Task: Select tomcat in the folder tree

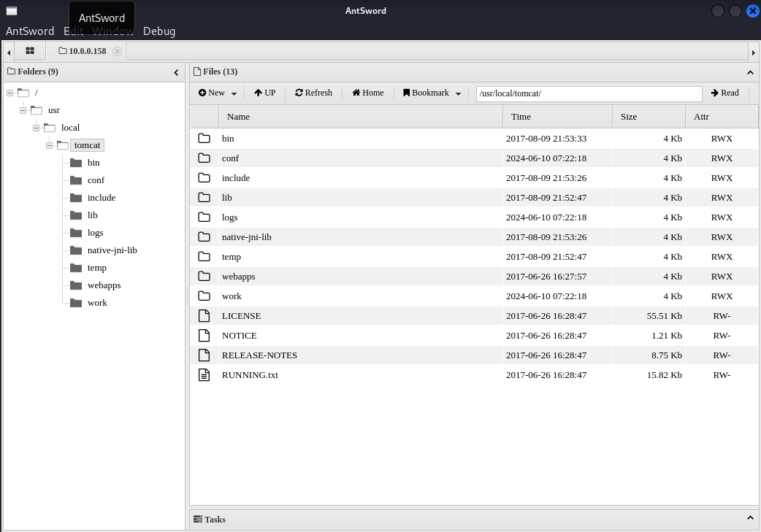Action: pyautogui.click(x=88, y=145)
